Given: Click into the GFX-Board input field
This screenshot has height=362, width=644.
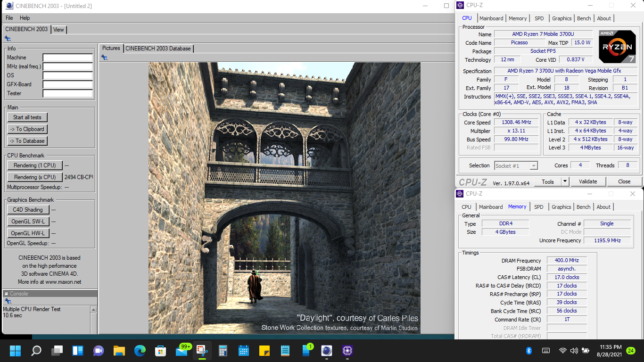Looking at the screenshot, I should pos(68,84).
